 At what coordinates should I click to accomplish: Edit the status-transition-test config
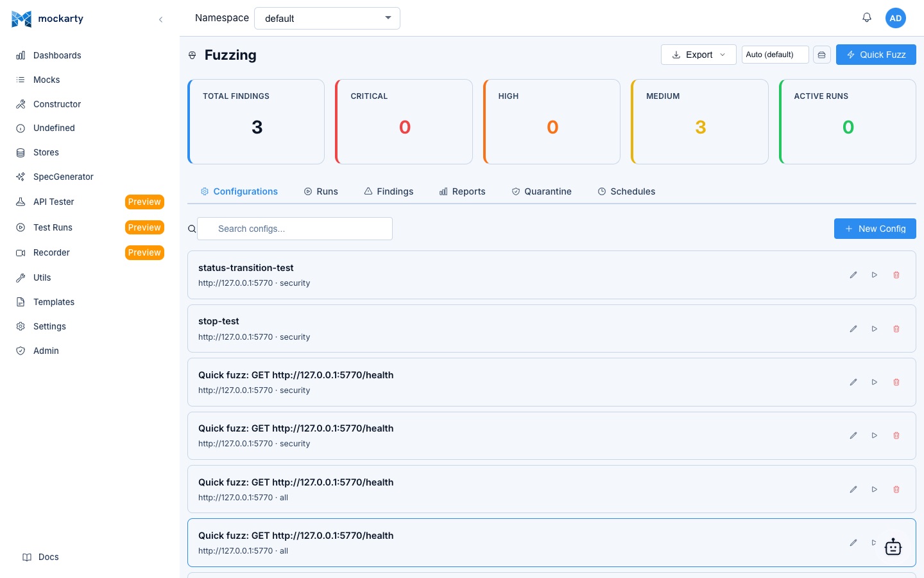[853, 275]
